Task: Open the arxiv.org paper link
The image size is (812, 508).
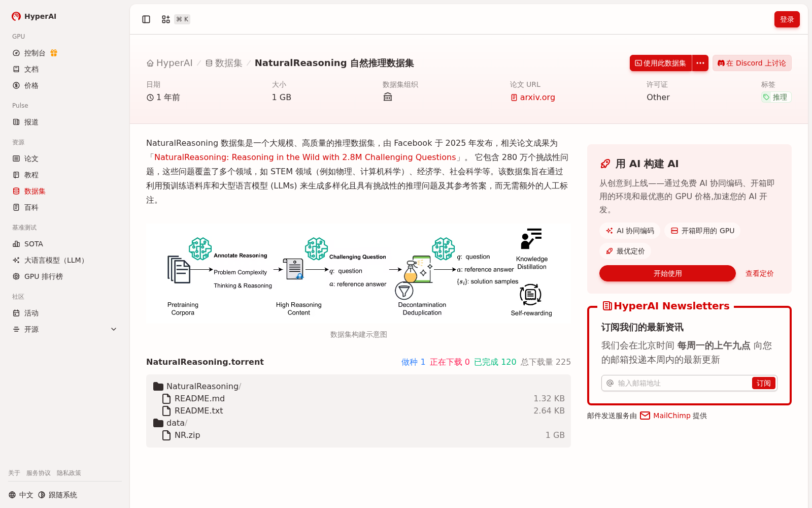Action: pos(533,97)
